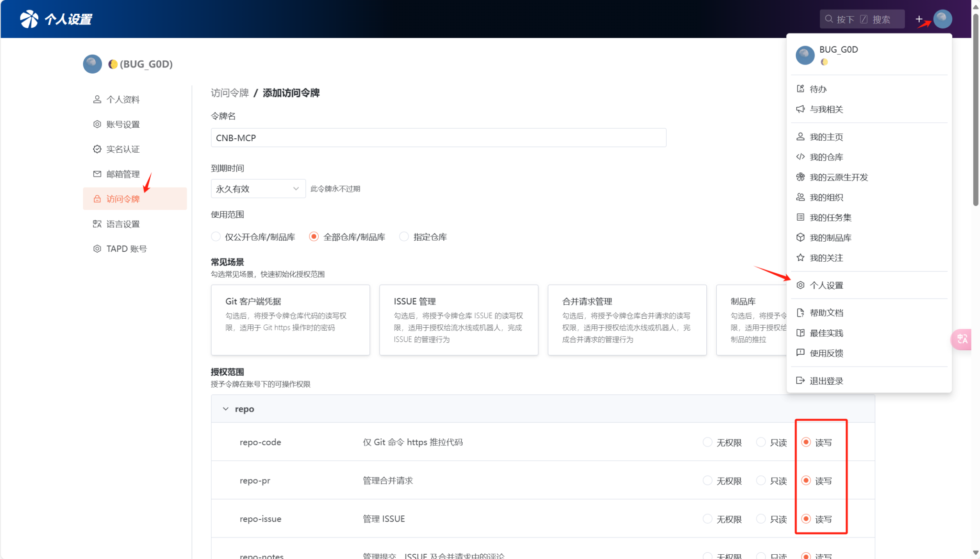Go to 账号设置 in the sidebar
Screen dimensions: 980x559
point(122,124)
